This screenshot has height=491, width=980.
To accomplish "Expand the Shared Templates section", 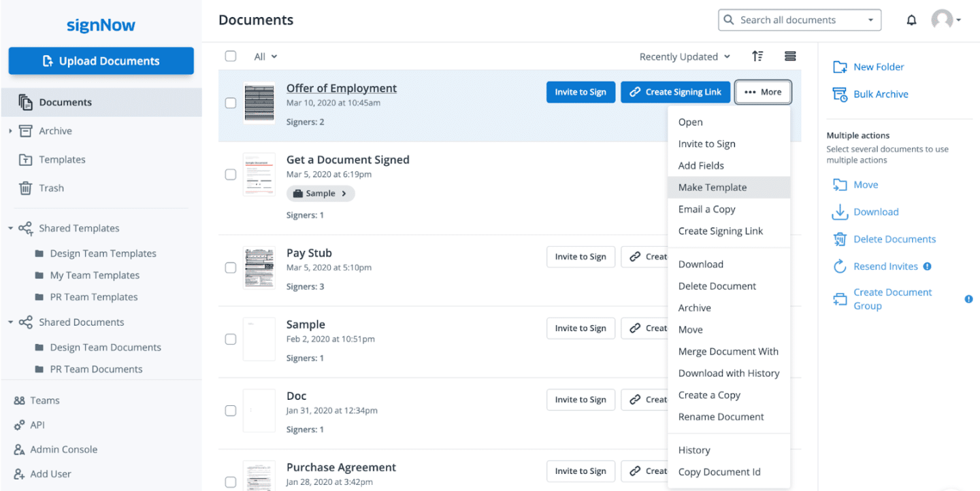I will coord(10,228).
